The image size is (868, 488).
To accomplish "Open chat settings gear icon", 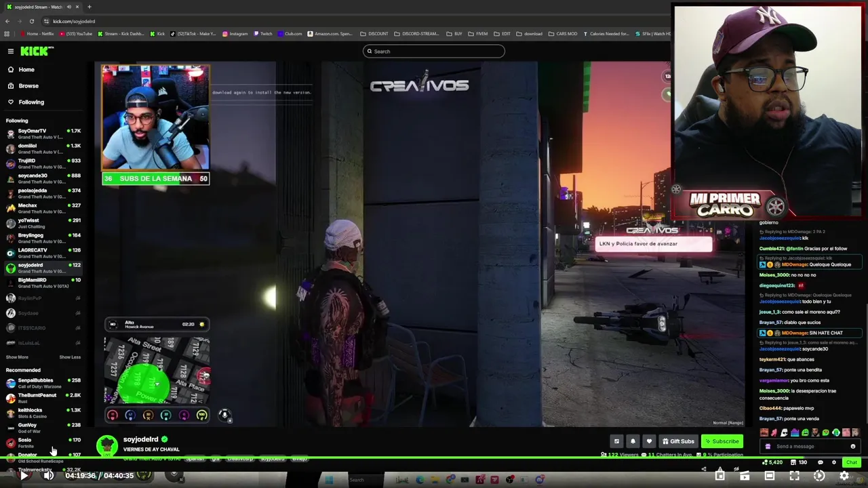I will [833, 462].
